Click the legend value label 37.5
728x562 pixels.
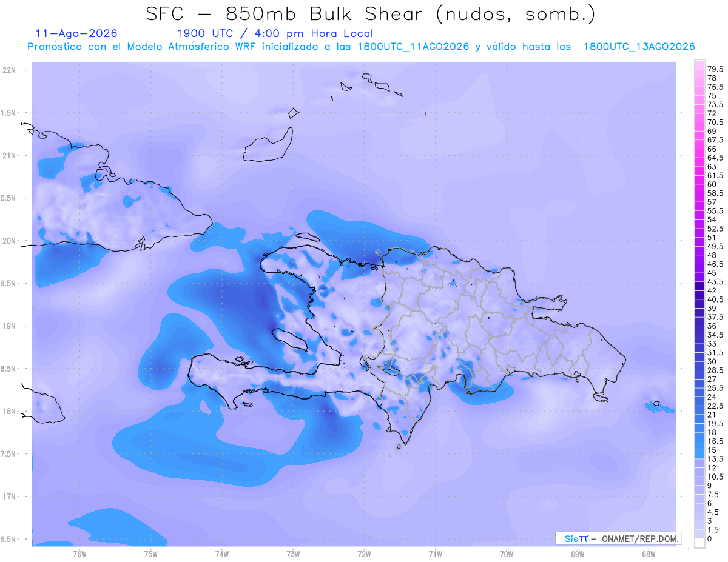(x=715, y=317)
